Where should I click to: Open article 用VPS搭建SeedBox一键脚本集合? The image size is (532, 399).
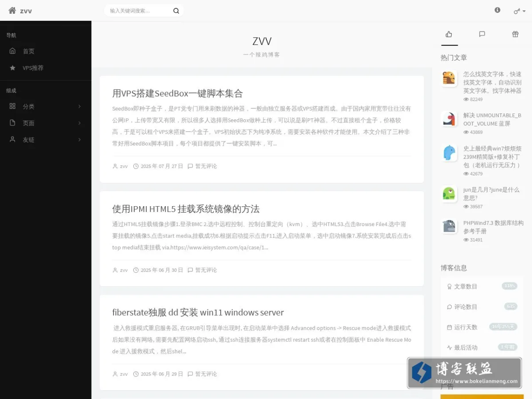[177, 94]
